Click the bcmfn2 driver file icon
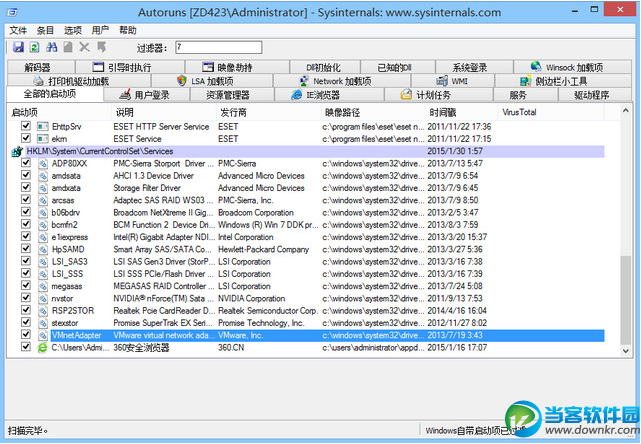Viewport: 641px width, 444px height. (x=43, y=225)
